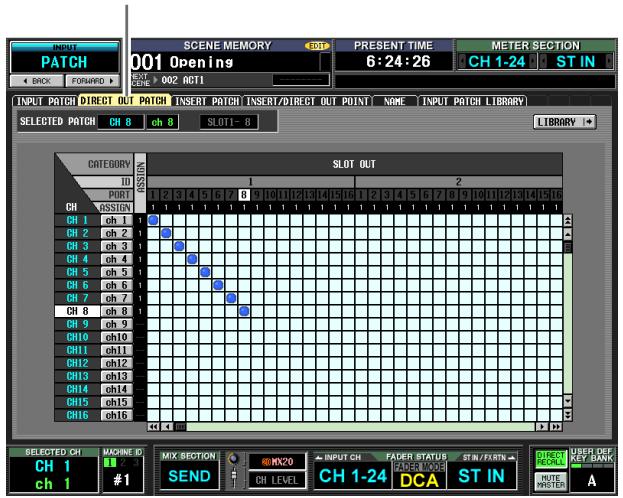The height and width of the screenshot is (498, 623).
Task: Switch to the NAME tab
Action: point(395,101)
